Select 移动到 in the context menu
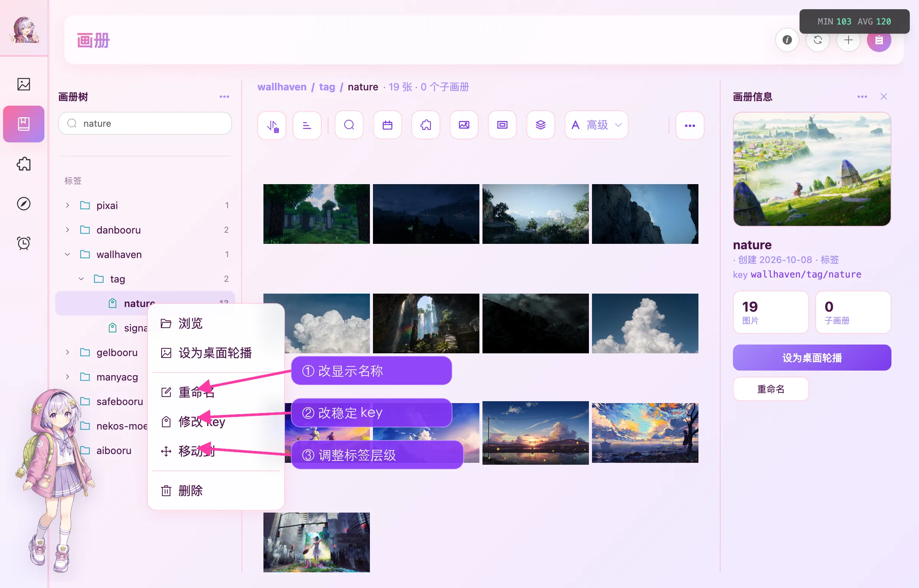 click(216, 451)
